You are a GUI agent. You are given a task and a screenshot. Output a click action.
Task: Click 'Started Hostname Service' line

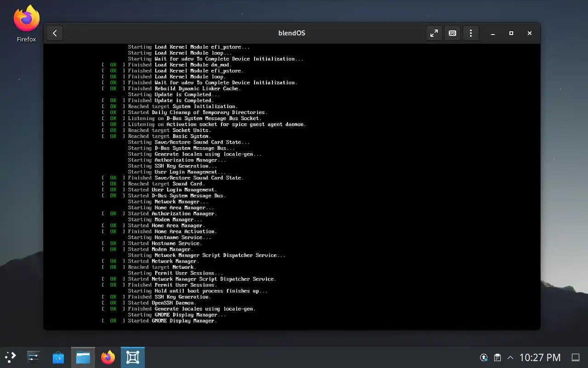152,243
